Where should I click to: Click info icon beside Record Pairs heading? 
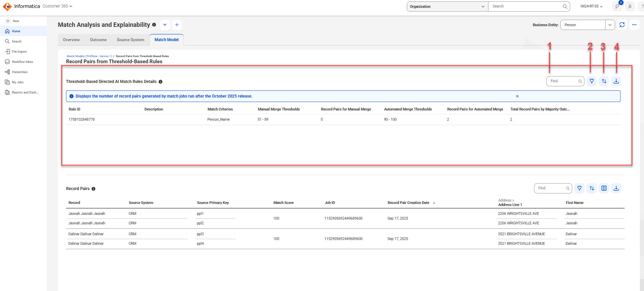[x=94, y=189]
